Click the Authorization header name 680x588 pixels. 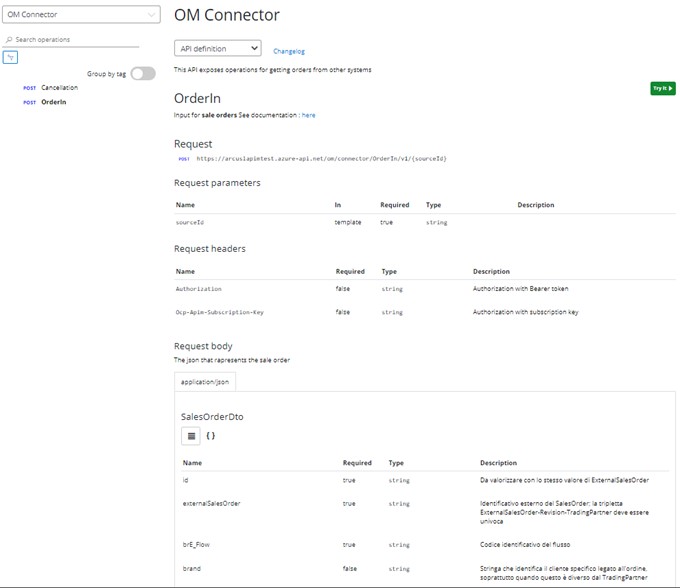coord(198,289)
